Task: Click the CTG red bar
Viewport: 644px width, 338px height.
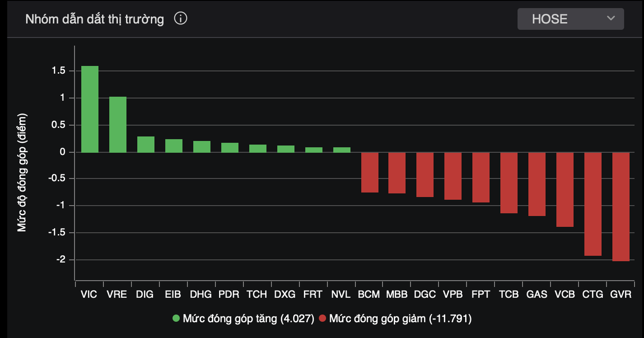Action: coord(593,204)
